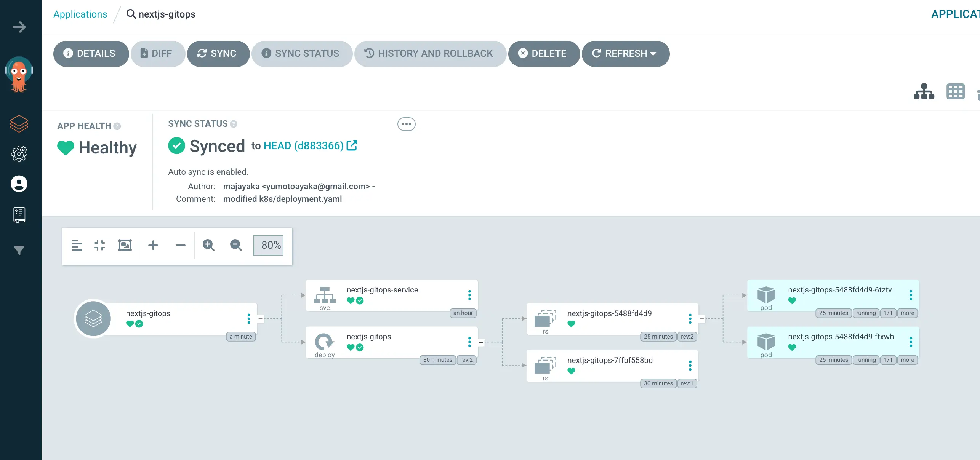
Task: Collapse the nextjs-gitops application node
Action: point(260,318)
